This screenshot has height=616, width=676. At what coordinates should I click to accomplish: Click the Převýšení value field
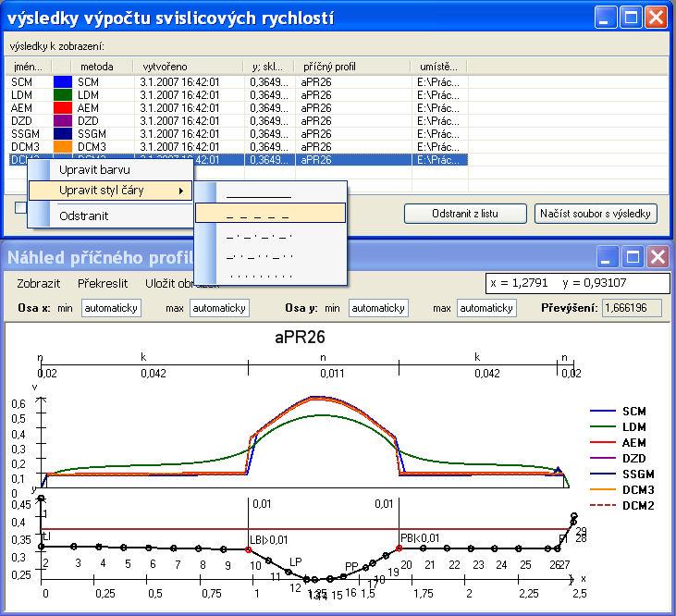632,308
